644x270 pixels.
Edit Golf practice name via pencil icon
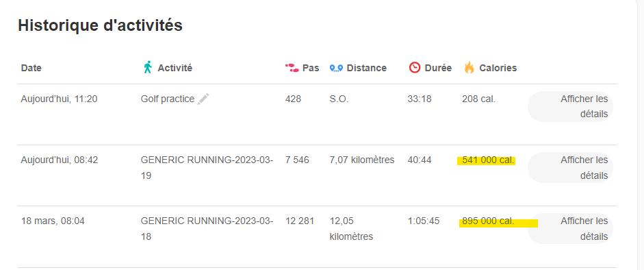(x=203, y=99)
